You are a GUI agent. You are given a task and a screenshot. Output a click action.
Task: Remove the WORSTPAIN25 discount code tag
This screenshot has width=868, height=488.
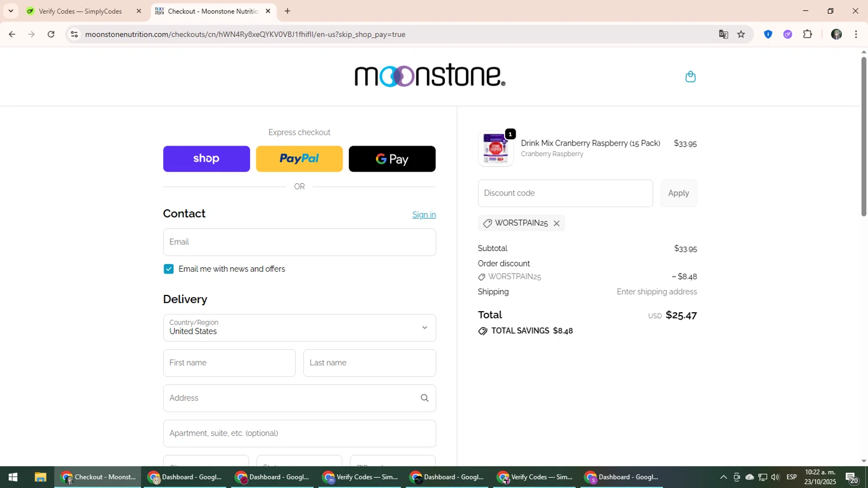[x=557, y=223]
